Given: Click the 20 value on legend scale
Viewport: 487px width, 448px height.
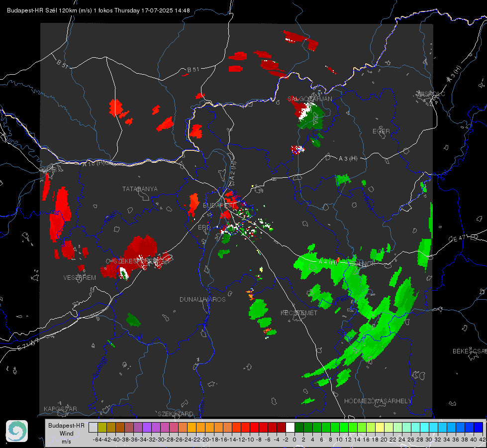Looking at the screenshot, I should click(x=384, y=440).
